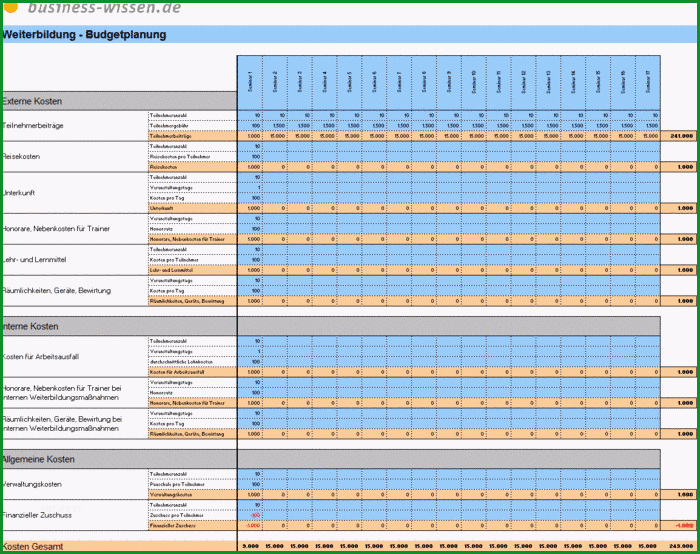This screenshot has width=700, height=554.
Task: Click the 'Seminar 17' column header
Action: coord(648,82)
